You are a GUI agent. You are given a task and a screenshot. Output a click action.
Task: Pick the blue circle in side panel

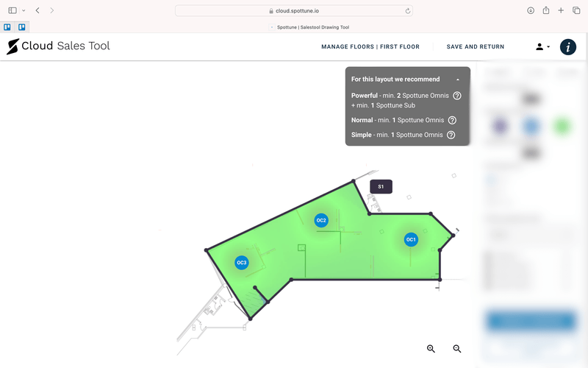(x=531, y=126)
